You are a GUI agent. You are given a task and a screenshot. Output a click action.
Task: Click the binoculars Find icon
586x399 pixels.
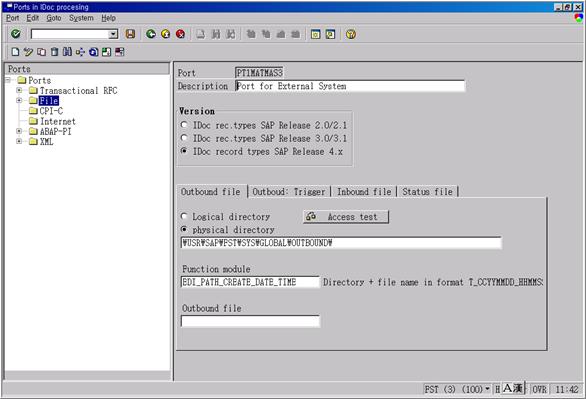(x=67, y=52)
